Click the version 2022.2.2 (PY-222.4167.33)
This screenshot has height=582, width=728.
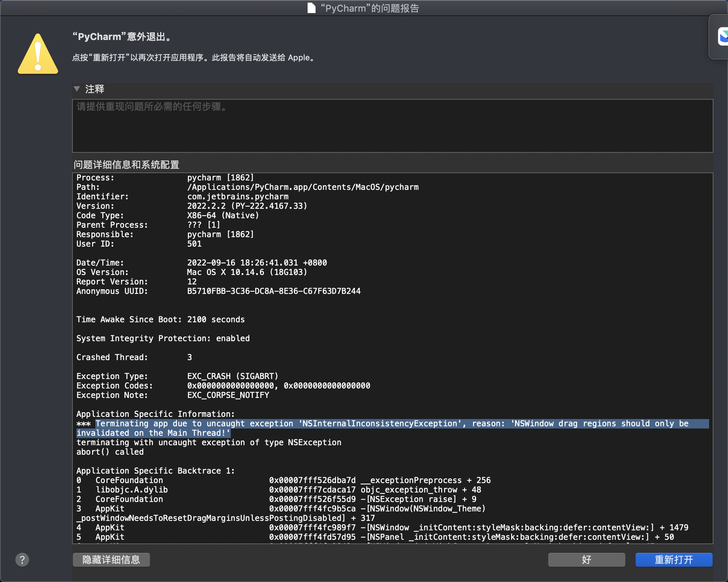[x=247, y=206]
